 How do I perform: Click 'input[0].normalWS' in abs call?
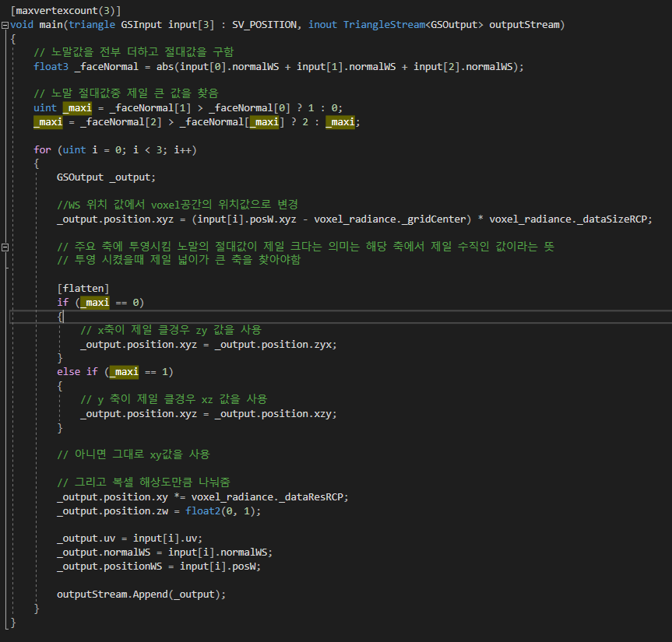click(229, 67)
